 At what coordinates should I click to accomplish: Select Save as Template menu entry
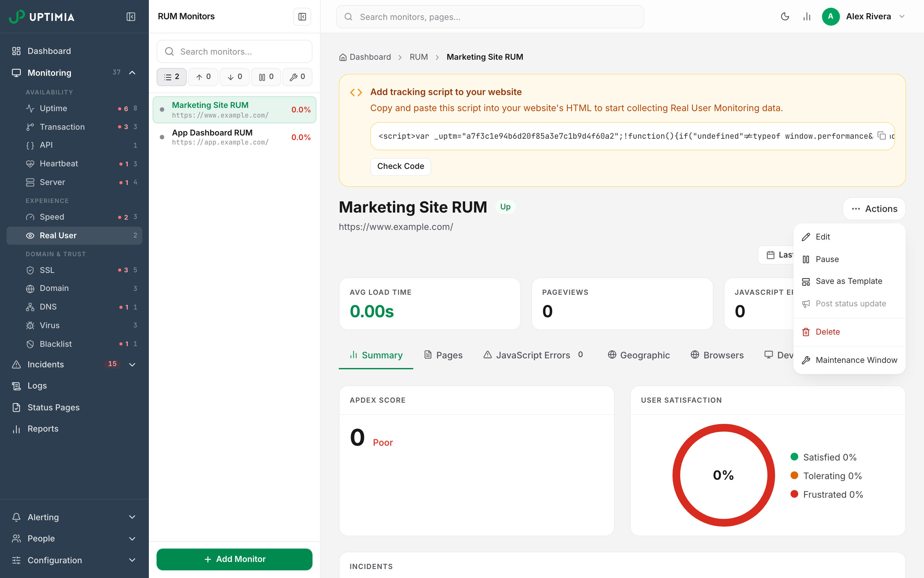coord(849,281)
